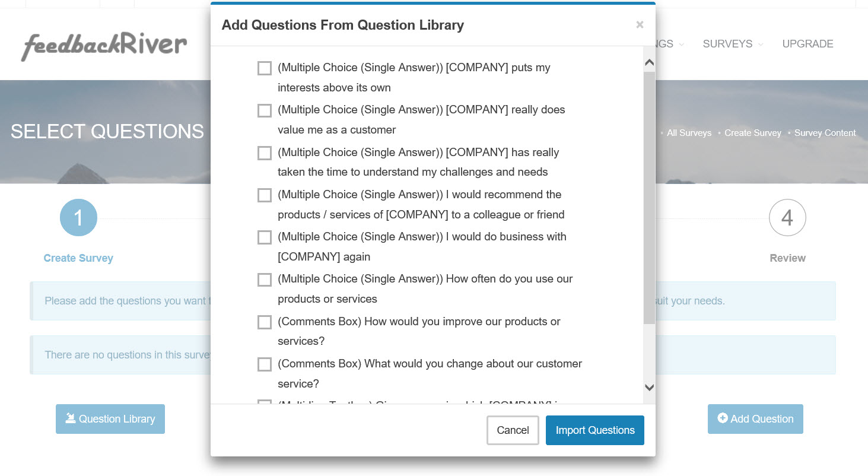Close the Question Library dialog with X

tap(640, 25)
